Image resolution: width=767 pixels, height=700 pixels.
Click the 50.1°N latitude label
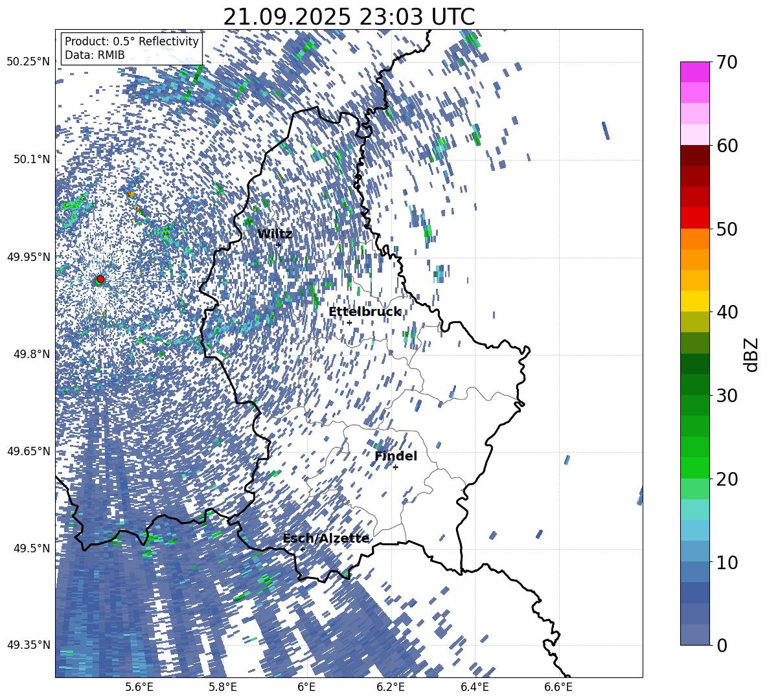(x=32, y=159)
